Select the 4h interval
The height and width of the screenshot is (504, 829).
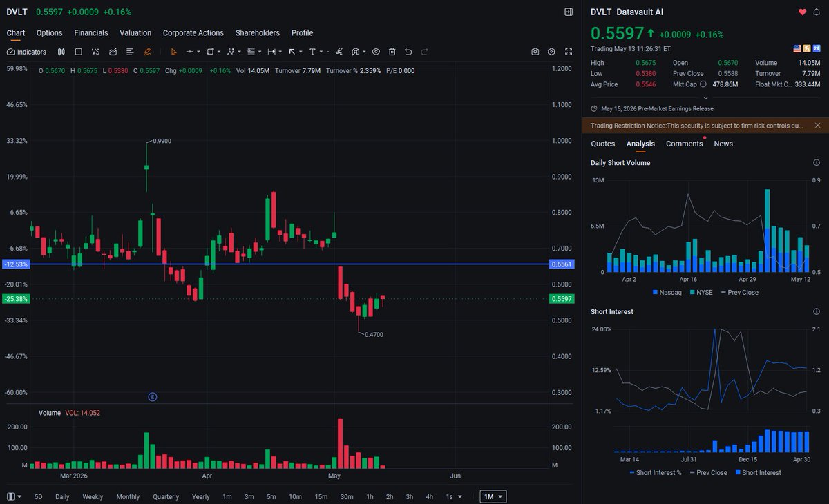click(429, 496)
